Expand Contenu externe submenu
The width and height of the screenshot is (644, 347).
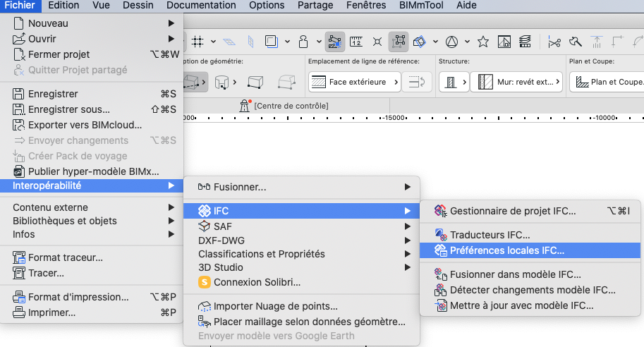point(92,207)
